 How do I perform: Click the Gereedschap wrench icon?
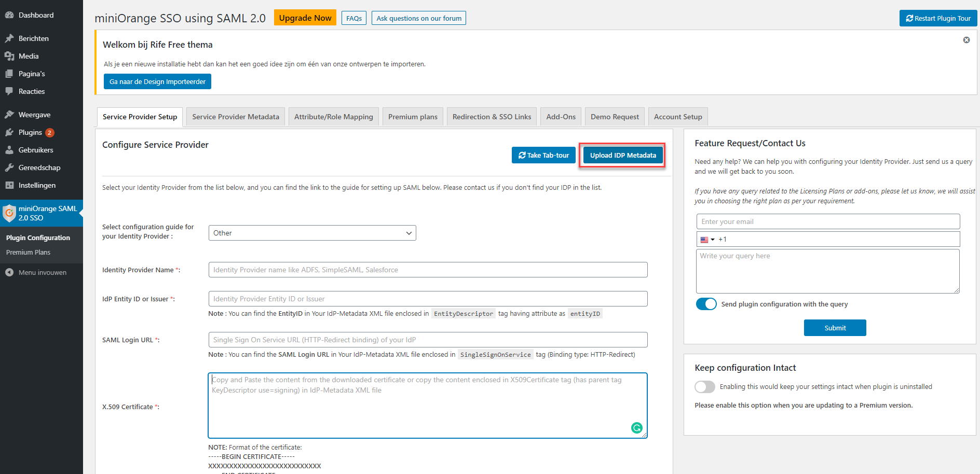pyautogui.click(x=9, y=168)
